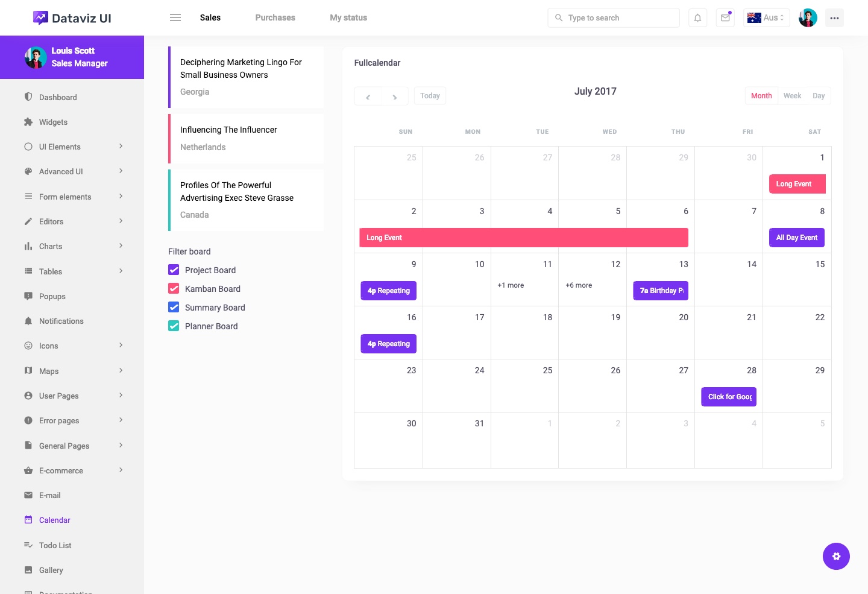Viewport: 868px width, 594px height.
Task: Select the Calendar icon in the sidebar
Action: [28, 520]
